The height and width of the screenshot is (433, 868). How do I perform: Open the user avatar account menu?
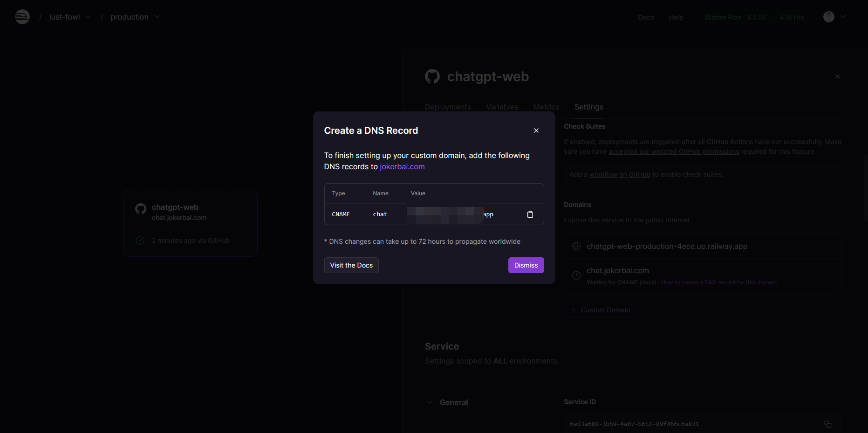coord(829,17)
